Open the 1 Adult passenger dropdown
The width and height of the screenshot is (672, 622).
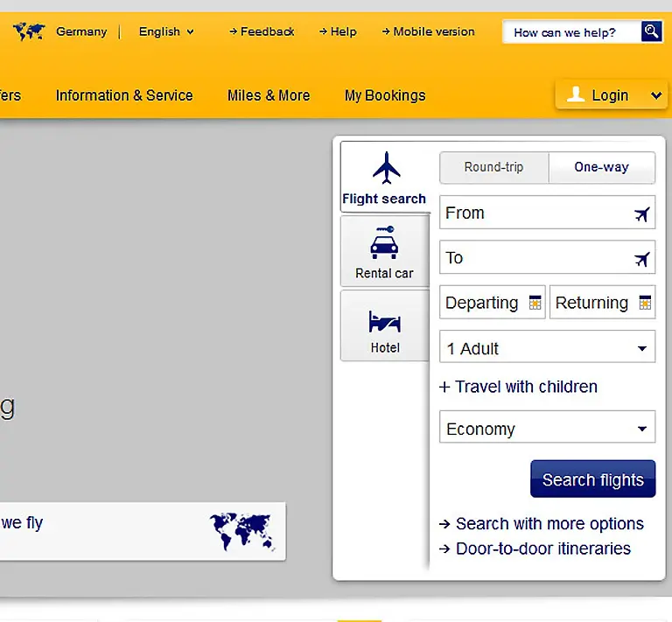point(547,348)
